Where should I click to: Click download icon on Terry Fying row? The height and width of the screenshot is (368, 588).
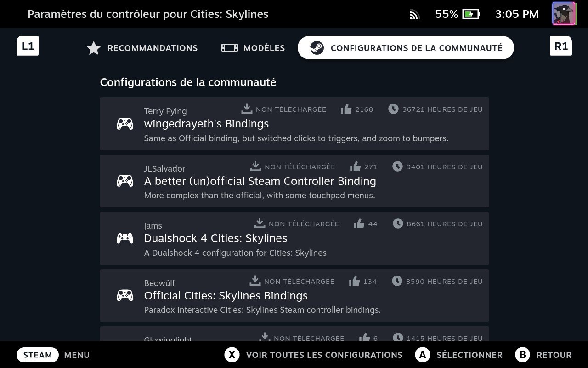[247, 109]
